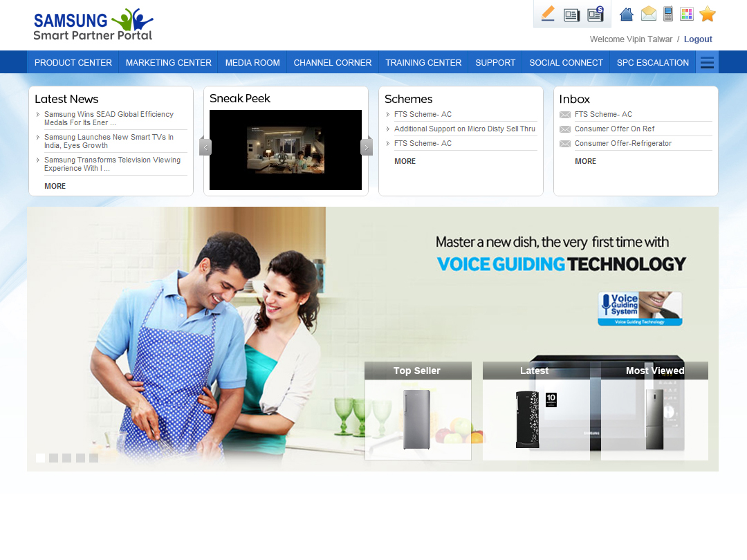The image size is (747, 560).
Task: Click the mobile phone icon
Action: [668, 14]
